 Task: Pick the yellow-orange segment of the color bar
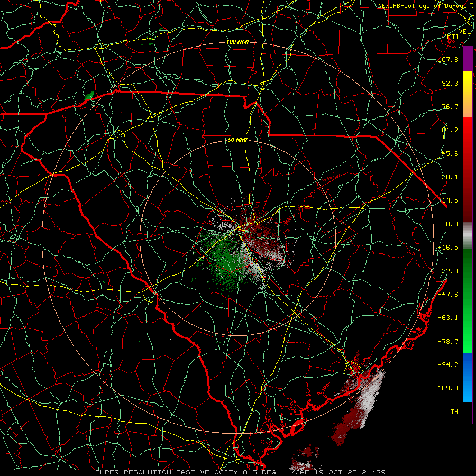[467, 94]
